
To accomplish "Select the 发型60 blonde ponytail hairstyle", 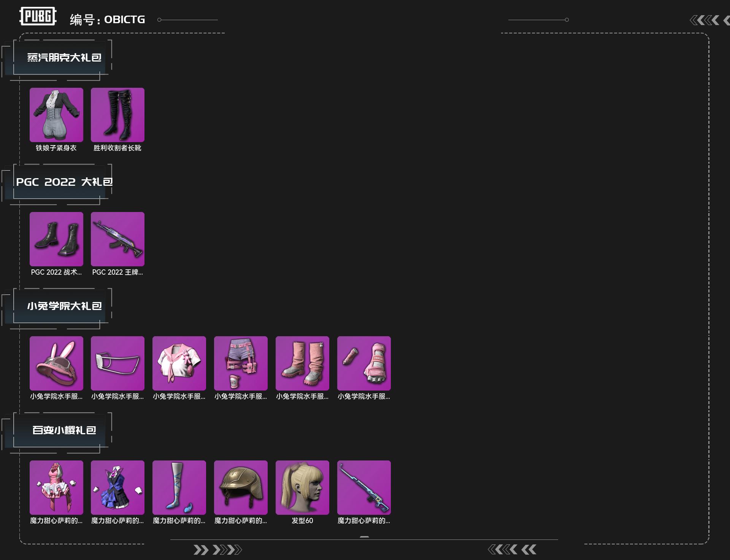I will coord(302,487).
